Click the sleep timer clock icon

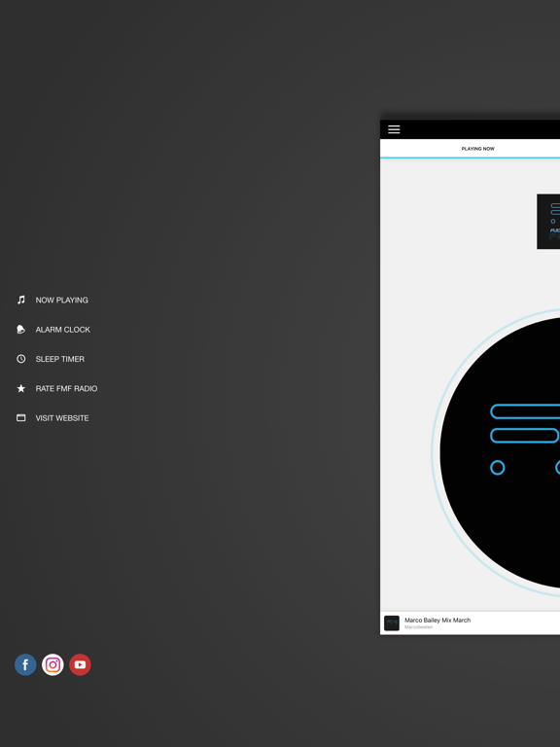pos(21,359)
